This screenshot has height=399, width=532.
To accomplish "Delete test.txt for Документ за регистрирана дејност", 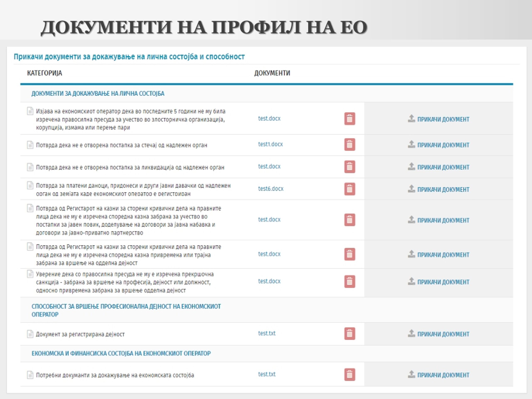I will click(x=350, y=334).
